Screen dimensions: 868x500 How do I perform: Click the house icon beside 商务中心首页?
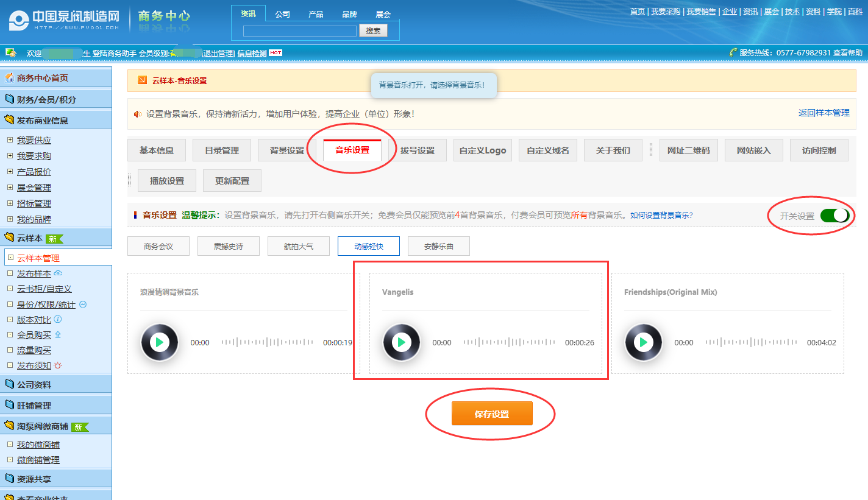click(10, 78)
